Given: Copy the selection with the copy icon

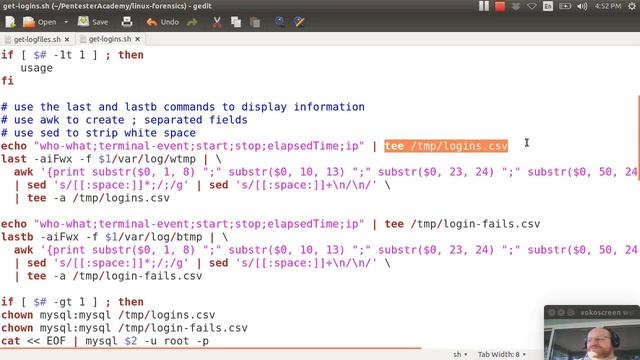Looking at the screenshot, I should (236, 22).
